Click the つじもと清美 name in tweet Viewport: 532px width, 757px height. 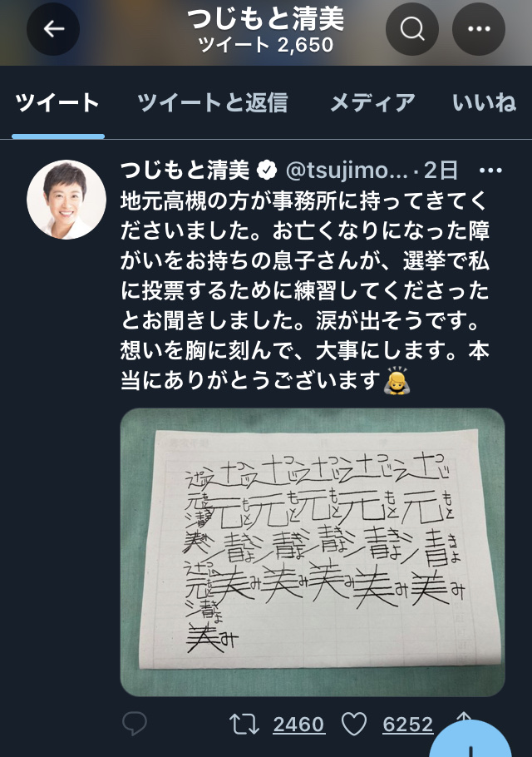click(x=185, y=171)
